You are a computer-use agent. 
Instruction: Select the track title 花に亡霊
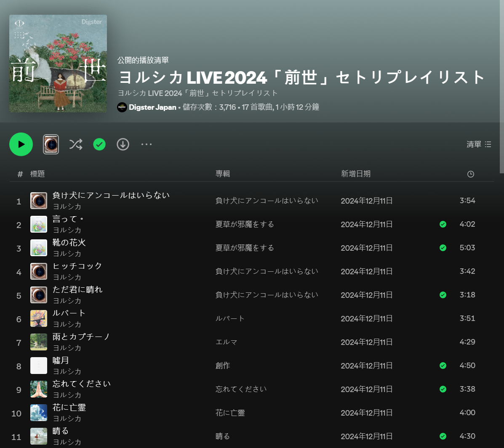click(69, 407)
